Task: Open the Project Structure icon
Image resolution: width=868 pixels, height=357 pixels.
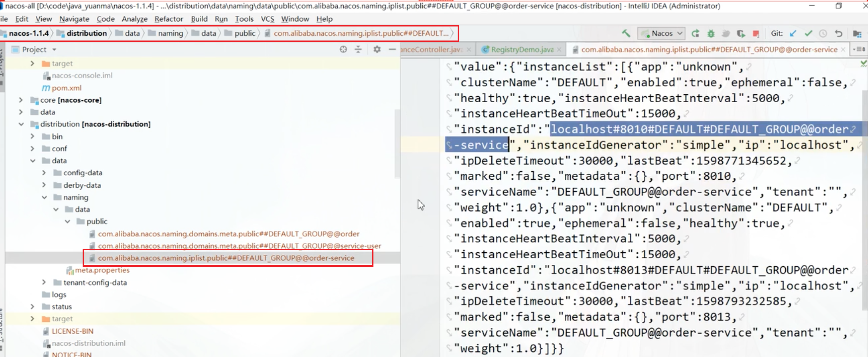Action: click(857, 33)
